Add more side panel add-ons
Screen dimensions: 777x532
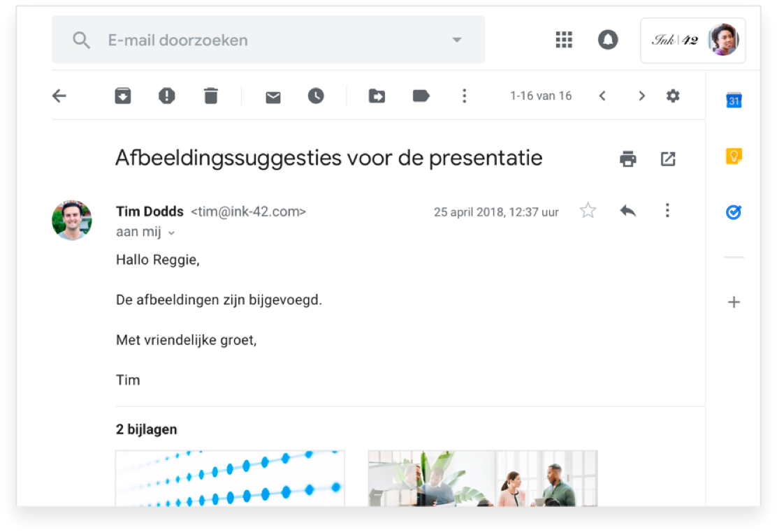pos(734,302)
